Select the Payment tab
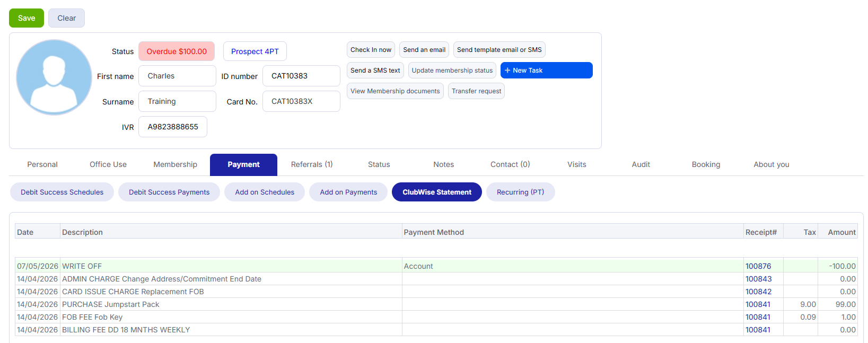The width and height of the screenshot is (868, 343). pyautogui.click(x=244, y=164)
